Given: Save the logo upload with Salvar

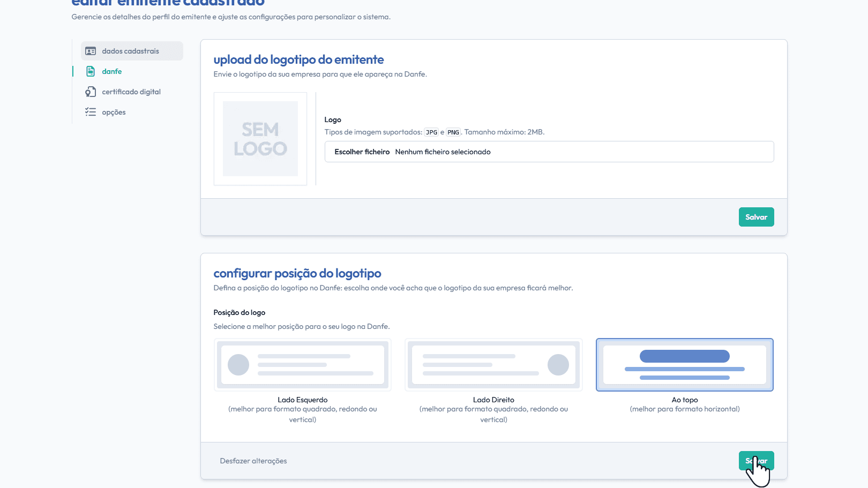Looking at the screenshot, I should pos(756,217).
